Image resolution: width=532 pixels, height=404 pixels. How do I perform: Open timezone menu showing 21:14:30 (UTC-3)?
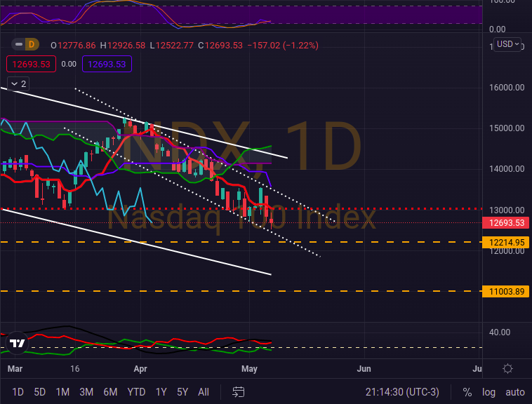402,392
